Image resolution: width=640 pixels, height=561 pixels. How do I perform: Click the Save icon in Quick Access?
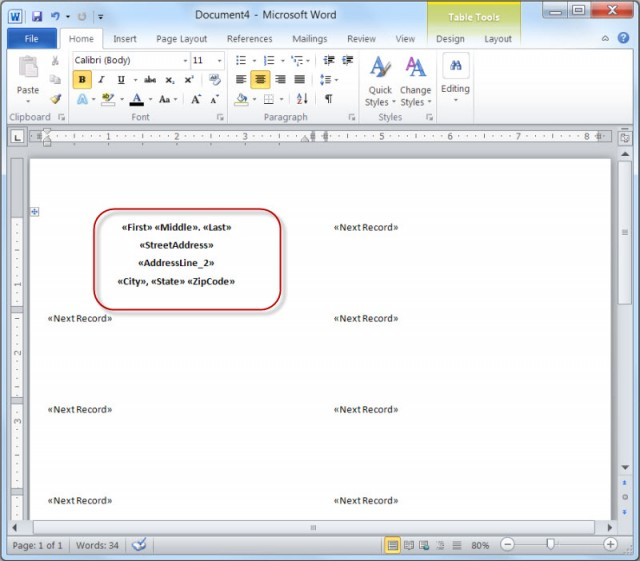point(37,16)
